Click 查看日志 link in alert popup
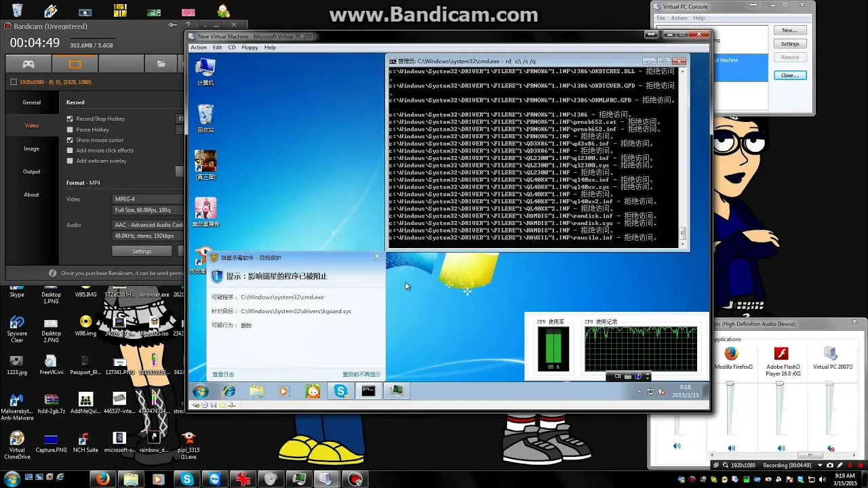This screenshot has width=868, height=488. click(223, 374)
